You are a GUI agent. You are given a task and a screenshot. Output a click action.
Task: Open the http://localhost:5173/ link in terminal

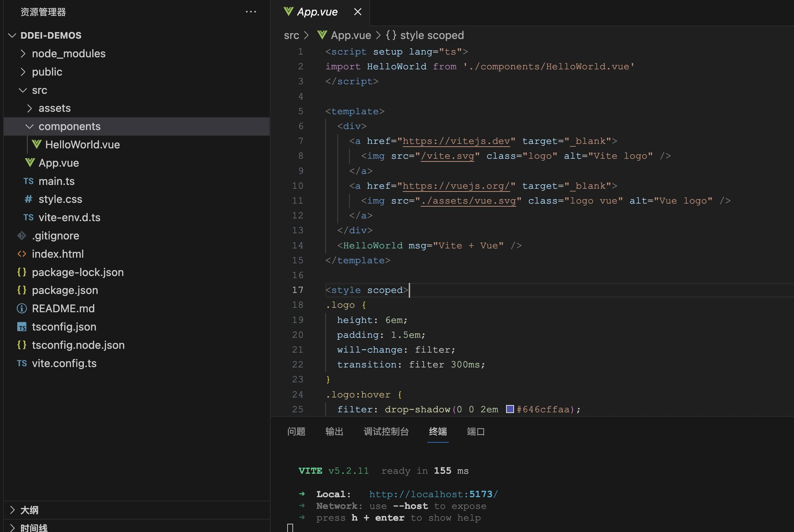[x=434, y=494]
